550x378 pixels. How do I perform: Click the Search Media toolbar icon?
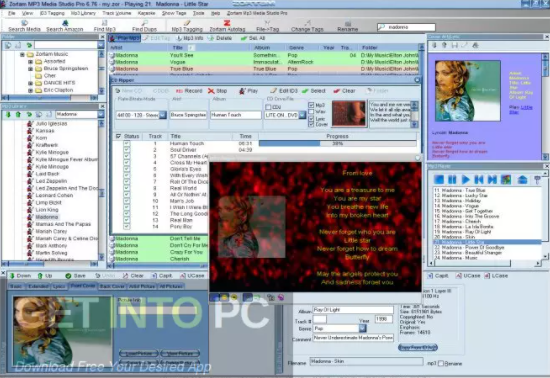[24, 26]
